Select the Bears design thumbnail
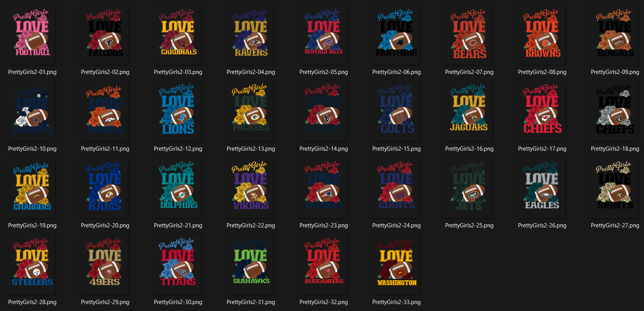This screenshot has width=644, height=311. (x=469, y=34)
